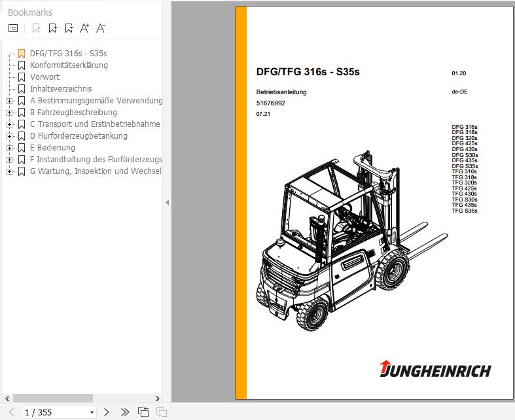This screenshot has width=515, height=420.
Task: Click the previous view icon
Action: coord(143,412)
